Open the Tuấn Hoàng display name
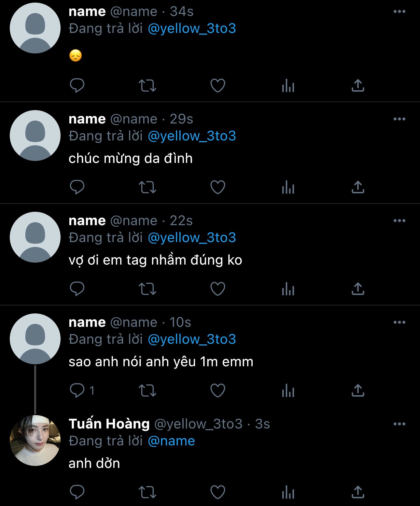The image size is (420, 506). (x=109, y=424)
